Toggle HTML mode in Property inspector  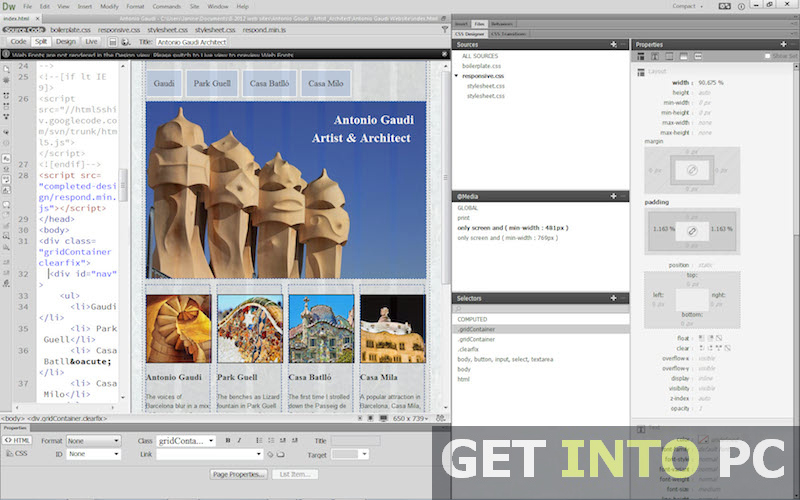(x=17, y=440)
